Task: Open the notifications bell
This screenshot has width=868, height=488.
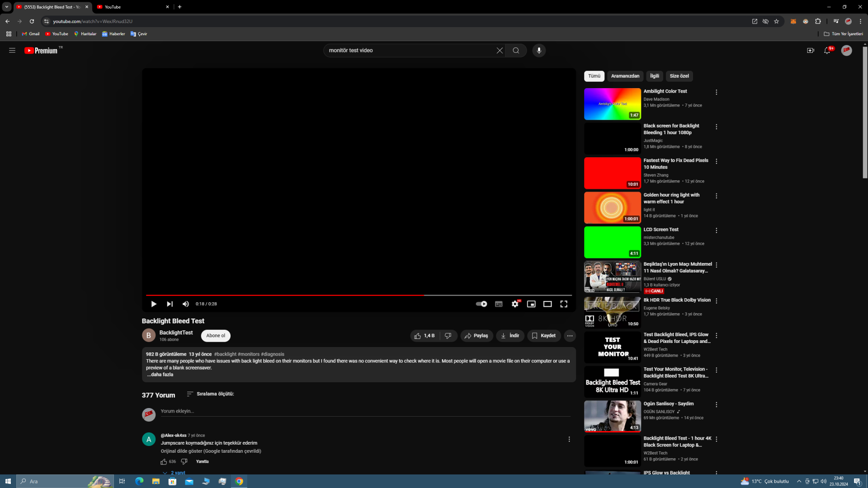Action: click(x=827, y=51)
